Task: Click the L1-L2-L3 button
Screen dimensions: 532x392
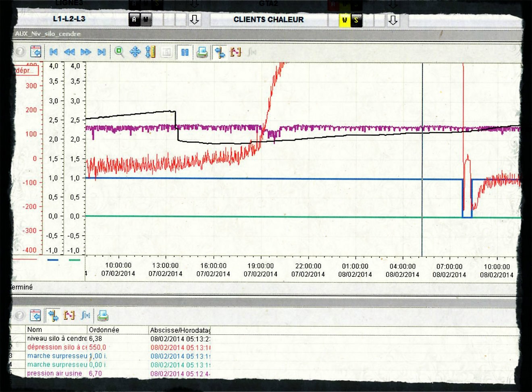Action: tap(69, 19)
